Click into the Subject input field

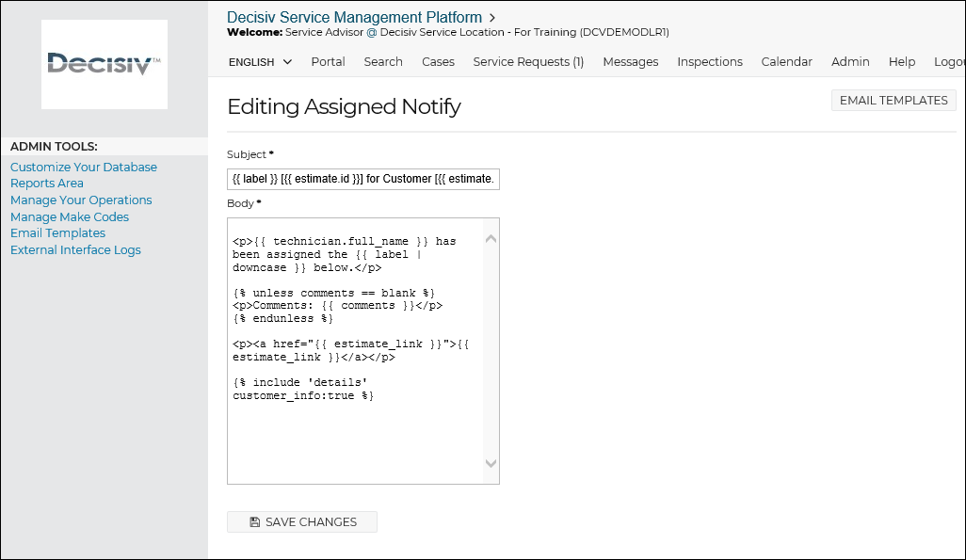[363, 179]
